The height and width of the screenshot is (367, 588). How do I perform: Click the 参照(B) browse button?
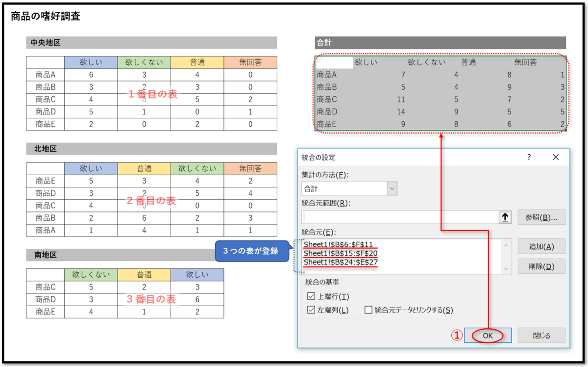click(x=541, y=217)
